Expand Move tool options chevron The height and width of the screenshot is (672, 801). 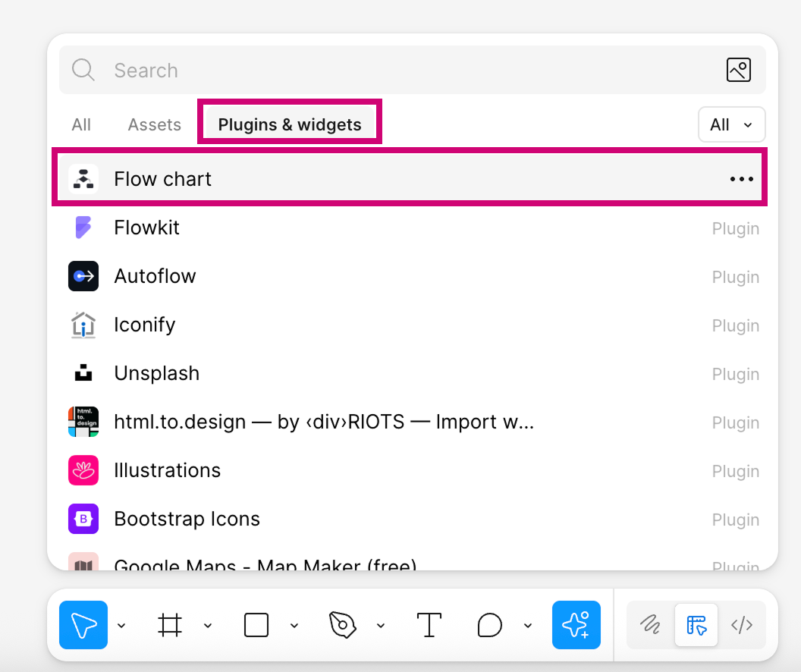121,626
